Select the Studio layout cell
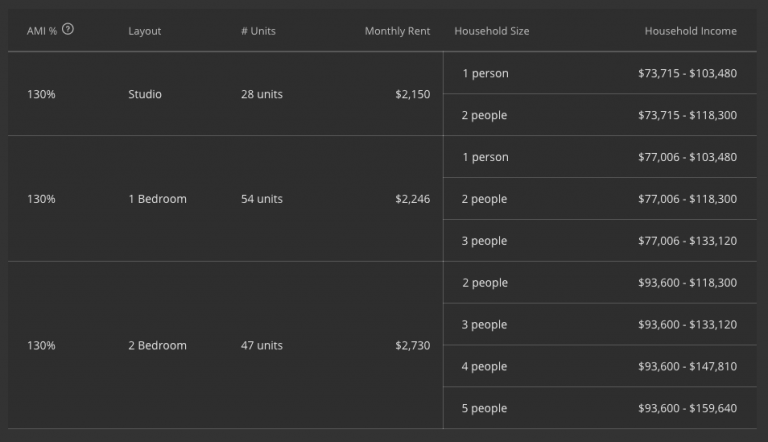768x442 pixels. 145,94
